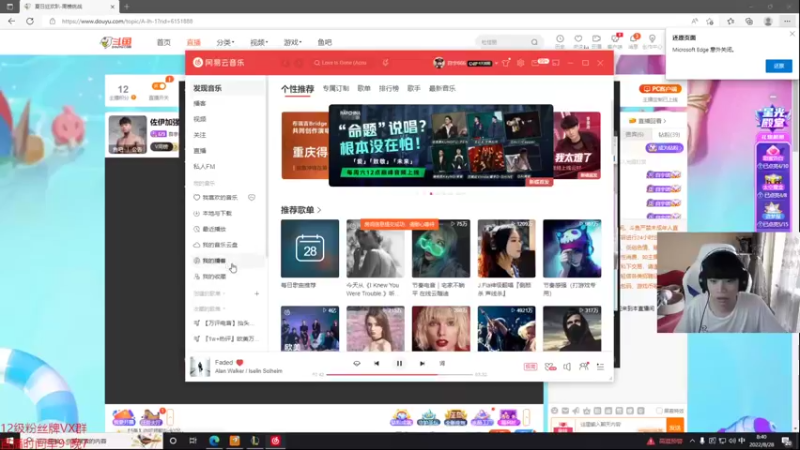Expand the 分类 dropdown in Douyu nav
The height and width of the screenshot is (450, 800).
tap(225, 42)
